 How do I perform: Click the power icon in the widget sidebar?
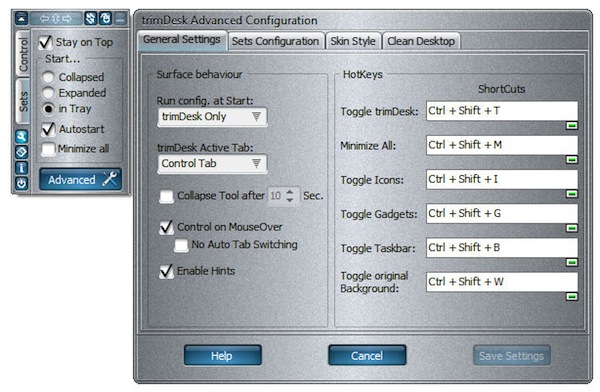pyautogui.click(x=21, y=183)
